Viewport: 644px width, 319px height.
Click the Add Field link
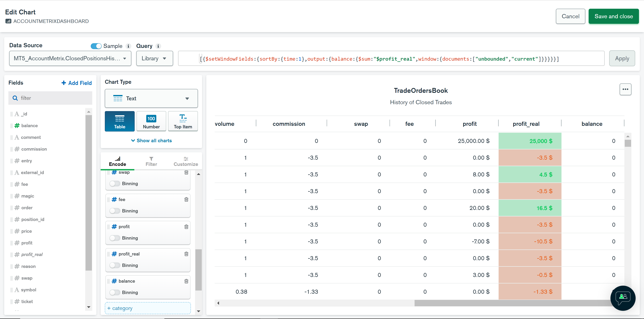tap(76, 83)
